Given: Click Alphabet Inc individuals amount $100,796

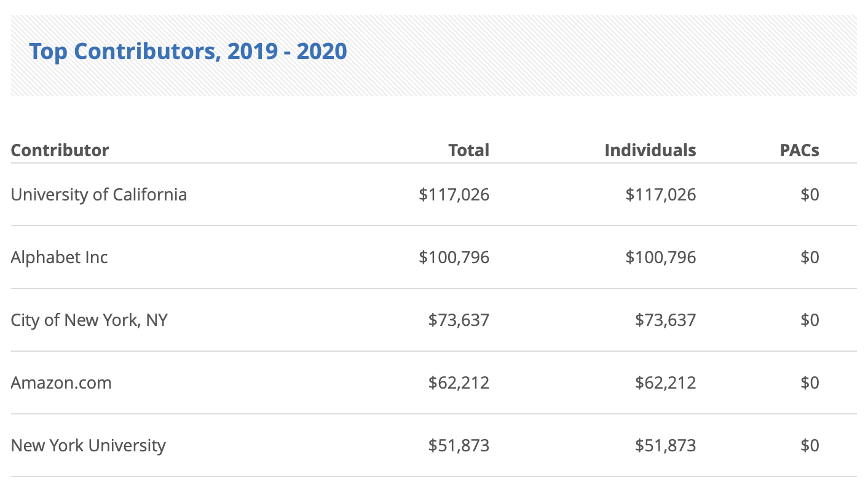Looking at the screenshot, I should pos(660,257).
